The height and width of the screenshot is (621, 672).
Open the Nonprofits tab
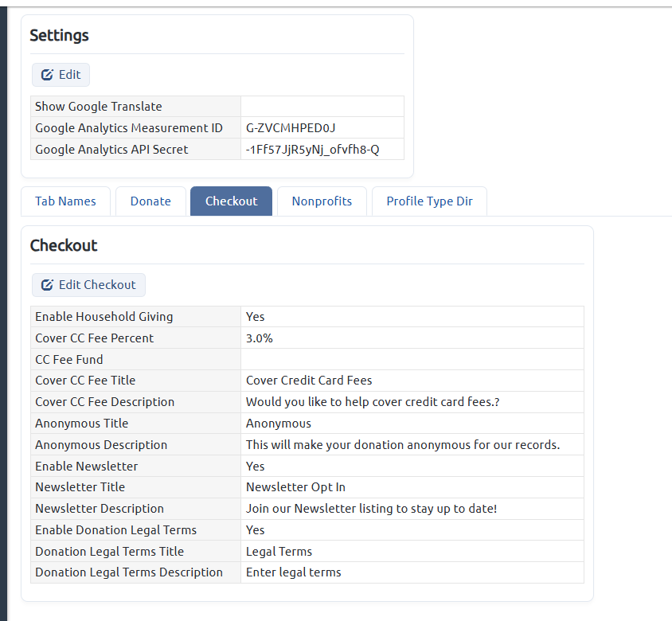pos(322,201)
